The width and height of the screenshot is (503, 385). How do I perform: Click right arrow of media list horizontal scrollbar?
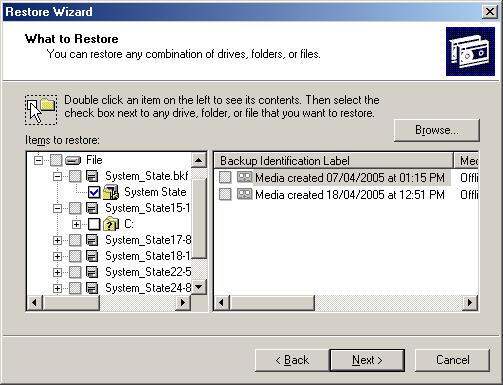(x=470, y=303)
